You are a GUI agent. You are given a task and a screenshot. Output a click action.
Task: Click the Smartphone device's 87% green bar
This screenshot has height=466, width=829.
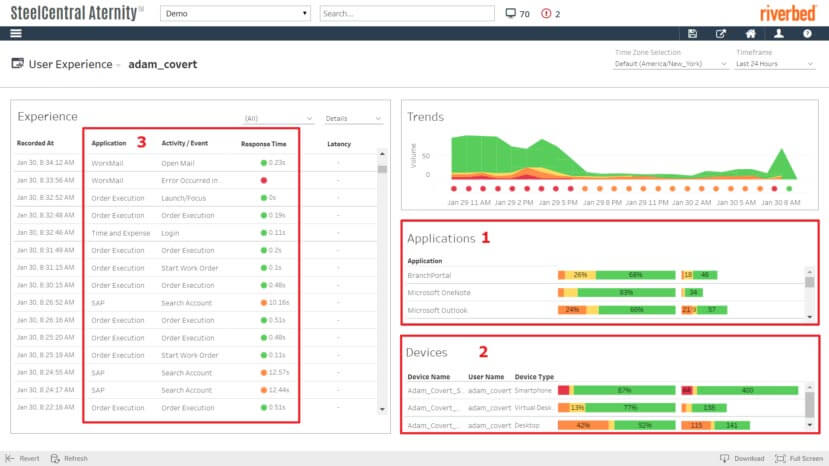coord(624,390)
